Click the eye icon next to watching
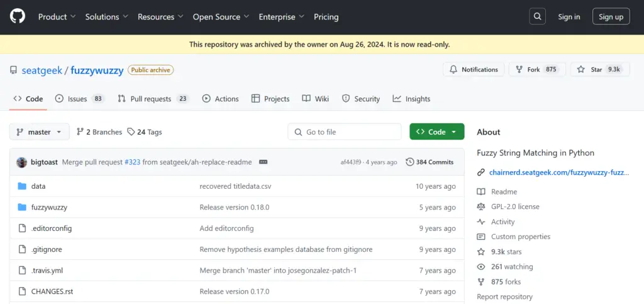The height and width of the screenshot is (304, 644). coord(481,267)
